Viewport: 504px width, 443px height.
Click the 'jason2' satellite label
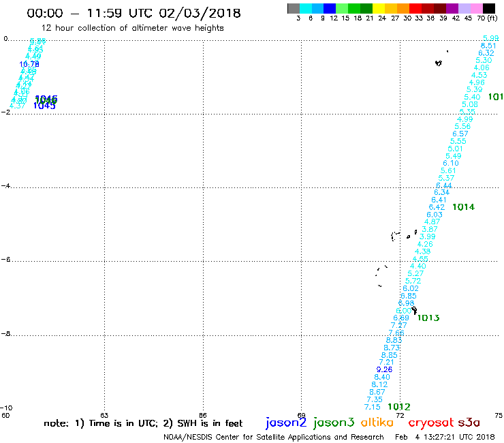click(x=286, y=423)
